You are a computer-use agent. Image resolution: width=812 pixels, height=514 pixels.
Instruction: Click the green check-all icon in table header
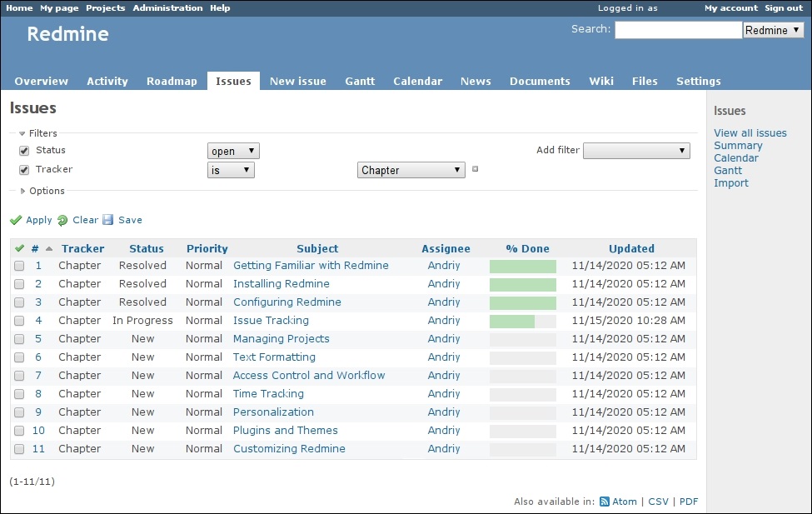pos(20,248)
